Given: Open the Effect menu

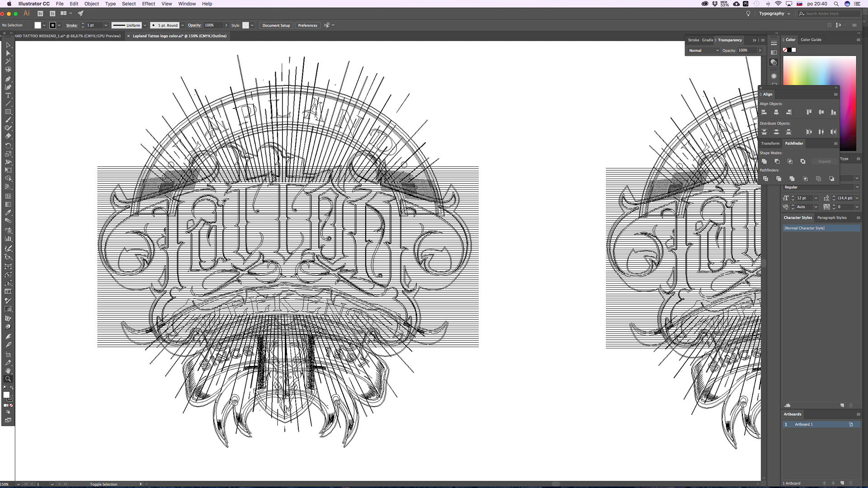Looking at the screenshot, I should click(148, 4).
